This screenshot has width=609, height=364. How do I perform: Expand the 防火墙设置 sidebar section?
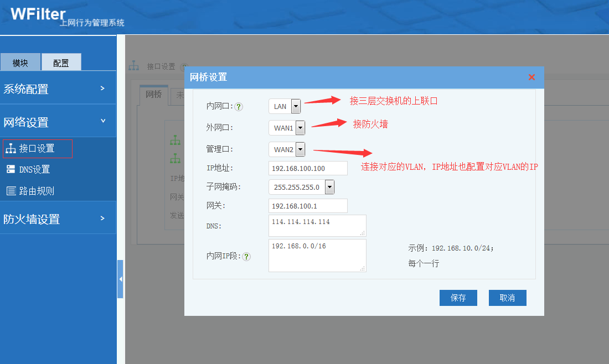tap(58, 219)
